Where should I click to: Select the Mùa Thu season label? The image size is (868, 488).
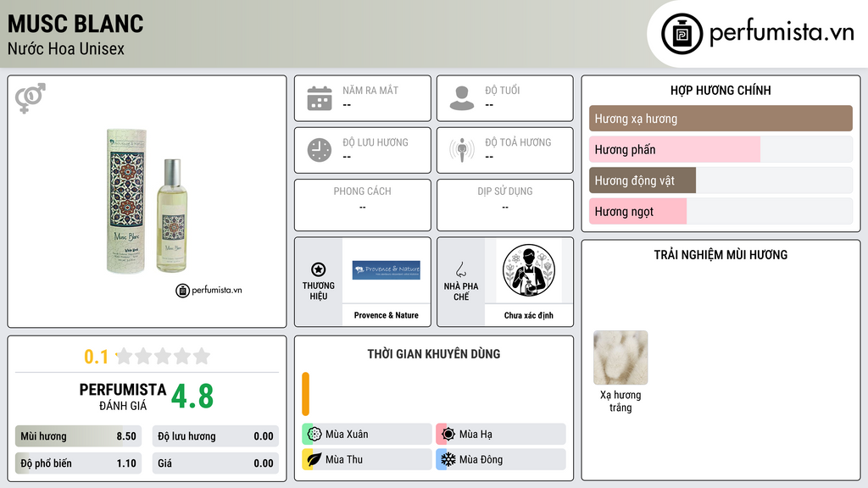344,459
